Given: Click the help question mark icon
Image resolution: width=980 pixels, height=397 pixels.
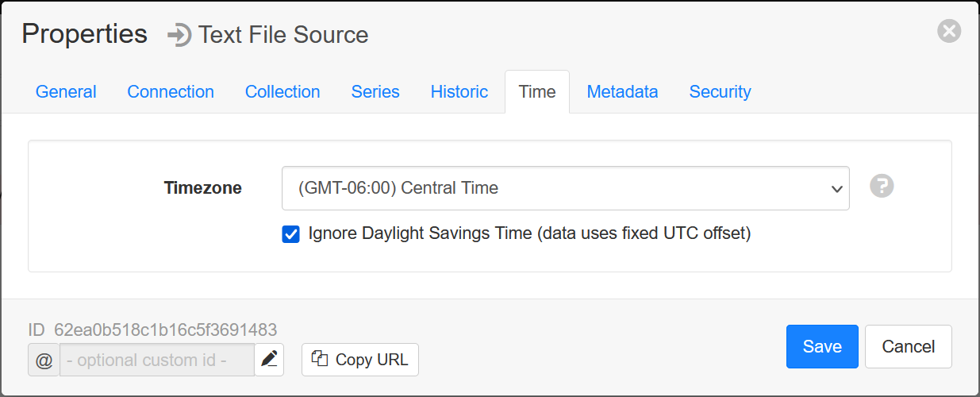Looking at the screenshot, I should [882, 186].
